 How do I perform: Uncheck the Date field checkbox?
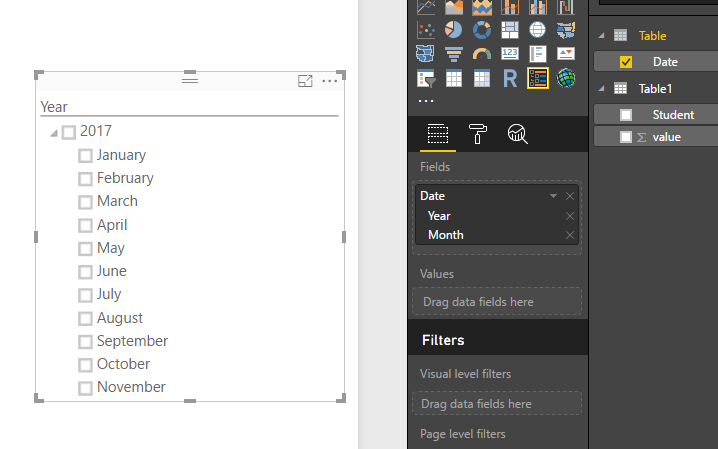click(x=626, y=62)
